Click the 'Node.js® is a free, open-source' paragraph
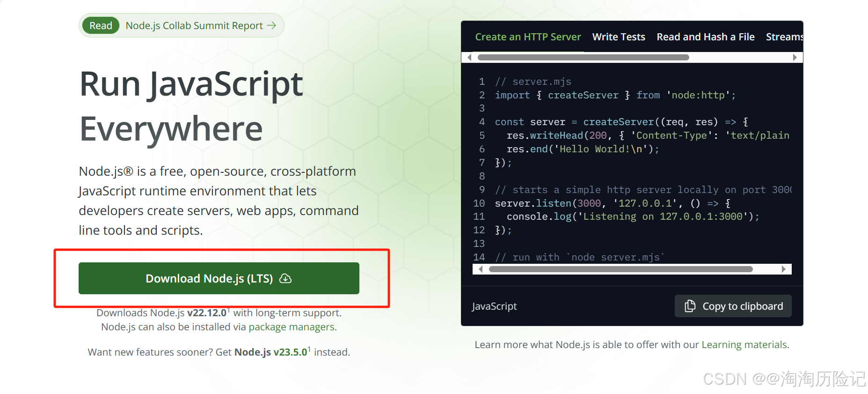 click(219, 201)
